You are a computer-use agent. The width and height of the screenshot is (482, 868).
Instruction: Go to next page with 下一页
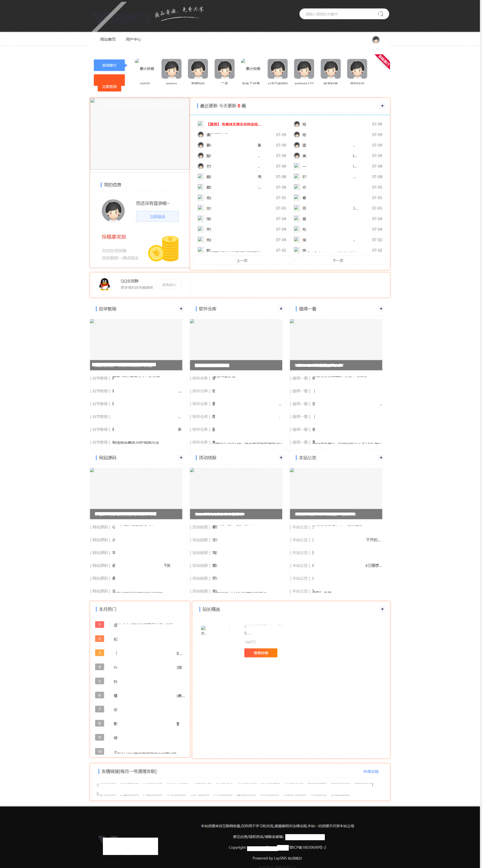coord(337,260)
